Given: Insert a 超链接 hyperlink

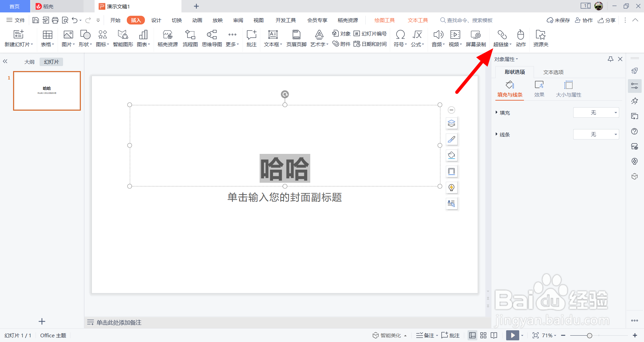Looking at the screenshot, I should (501, 38).
